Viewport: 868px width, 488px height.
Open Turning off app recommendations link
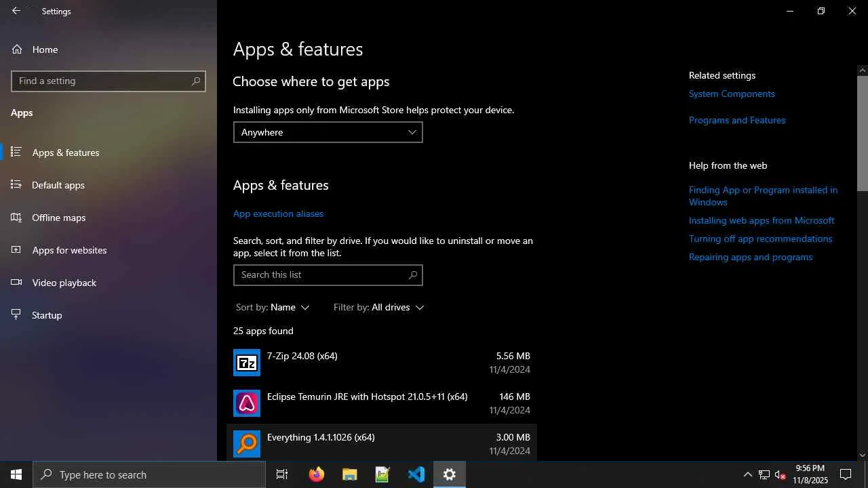760,239
